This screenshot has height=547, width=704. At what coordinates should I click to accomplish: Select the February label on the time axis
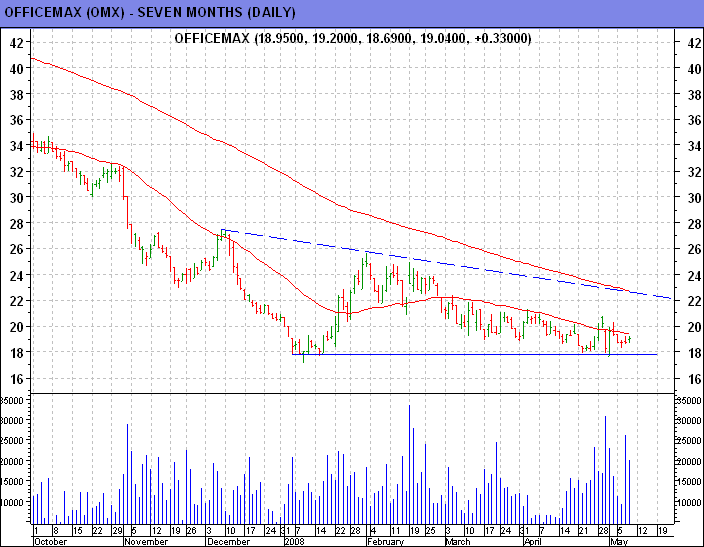tap(385, 540)
